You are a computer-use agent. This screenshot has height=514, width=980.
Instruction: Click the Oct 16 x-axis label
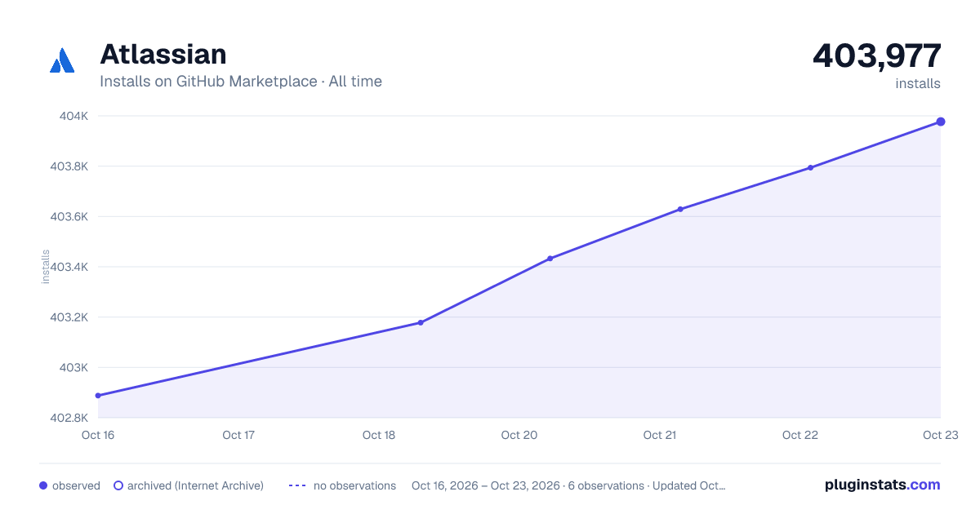(98, 435)
